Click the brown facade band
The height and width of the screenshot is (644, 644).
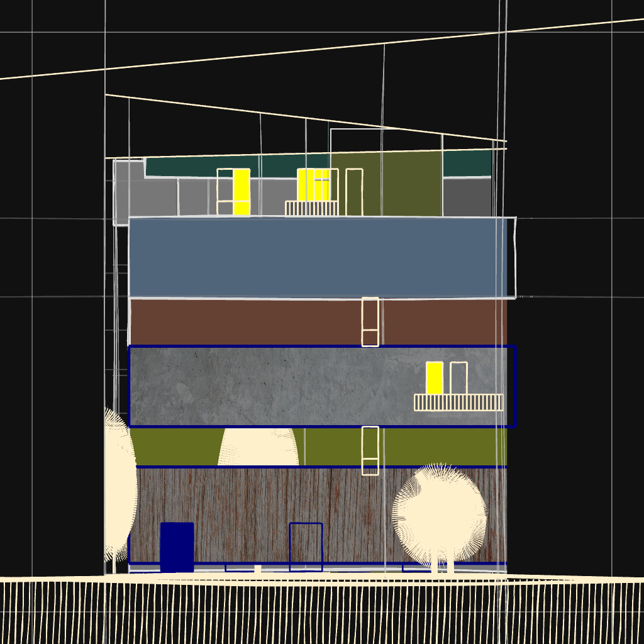(x=252, y=321)
